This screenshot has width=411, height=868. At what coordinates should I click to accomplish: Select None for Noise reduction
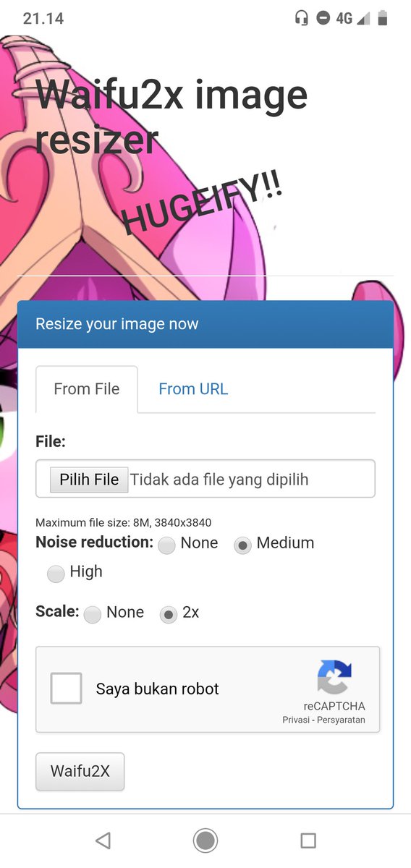(x=167, y=545)
